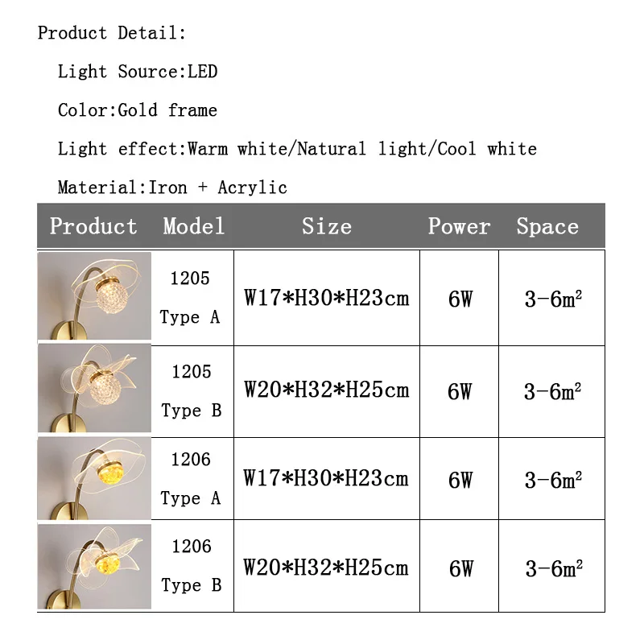Viewport: 644px width, 644px height.
Task: Click the 3-6m² space cell for 1206 Type B
Action: click(553, 568)
